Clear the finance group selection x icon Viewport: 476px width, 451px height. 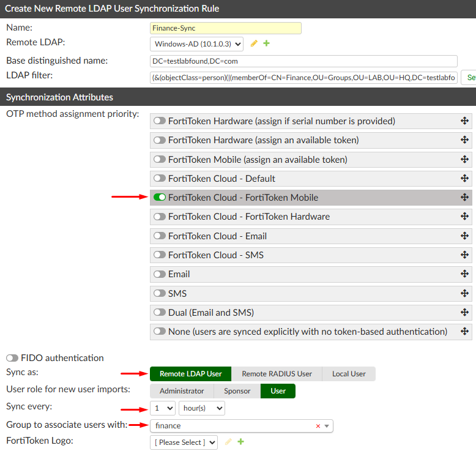318,426
